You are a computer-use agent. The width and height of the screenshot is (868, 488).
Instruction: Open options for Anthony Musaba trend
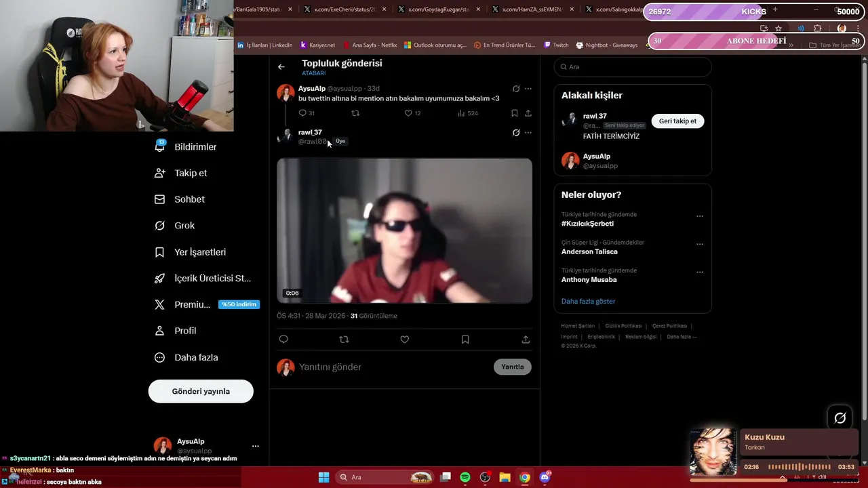click(x=700, y=272)
